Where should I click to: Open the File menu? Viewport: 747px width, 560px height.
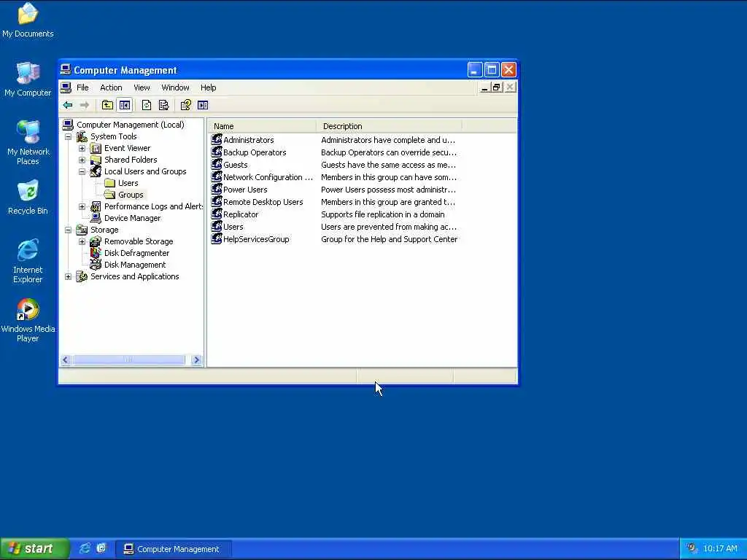[x=82, y=87]
